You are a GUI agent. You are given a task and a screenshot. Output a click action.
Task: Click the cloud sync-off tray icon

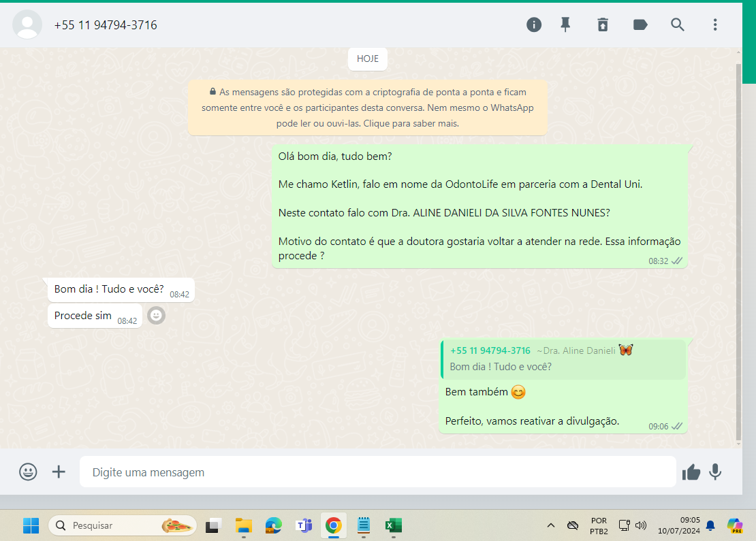572,525
